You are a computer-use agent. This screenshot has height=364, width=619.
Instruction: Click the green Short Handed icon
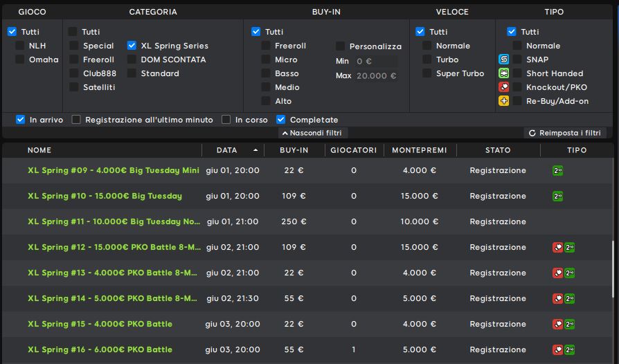(504, 73)
